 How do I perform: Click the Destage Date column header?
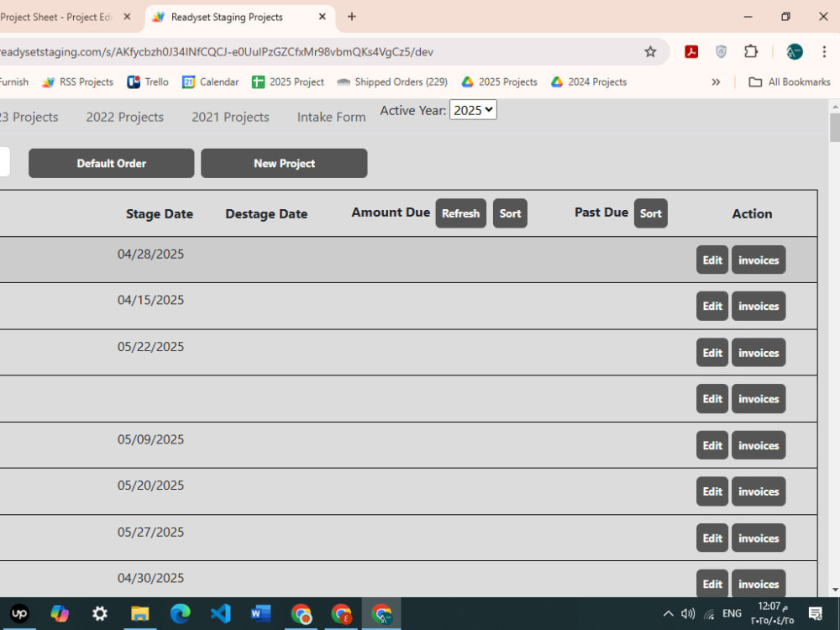pos(266,213)
